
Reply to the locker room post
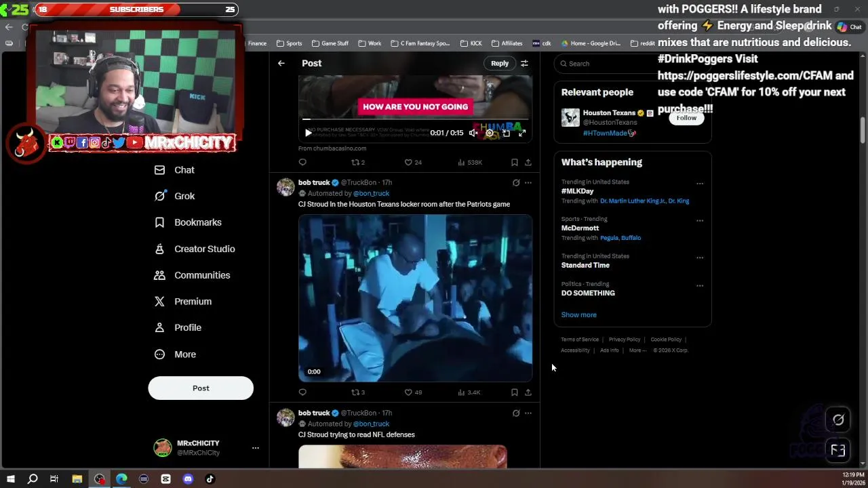click(302, 392)
